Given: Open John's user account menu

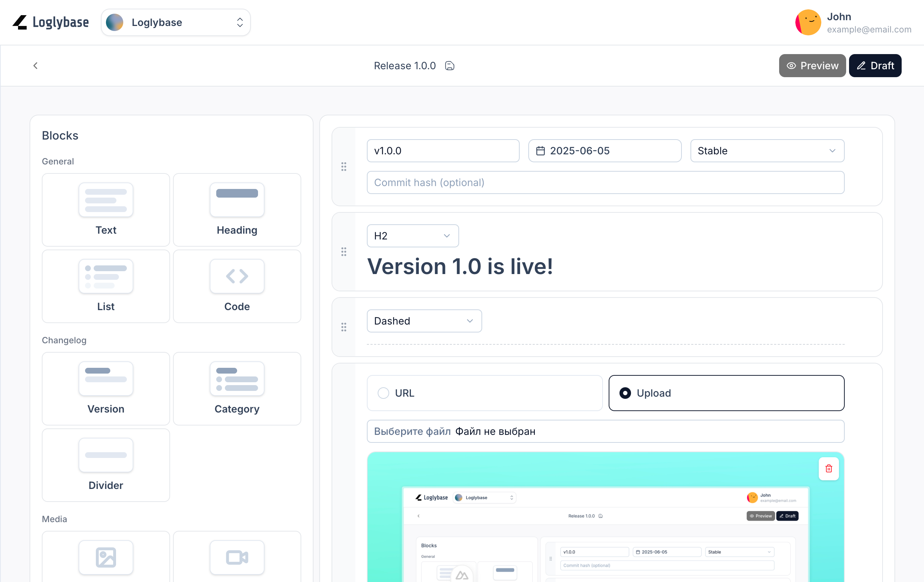Looking at the screenshot, I should 853,22.
